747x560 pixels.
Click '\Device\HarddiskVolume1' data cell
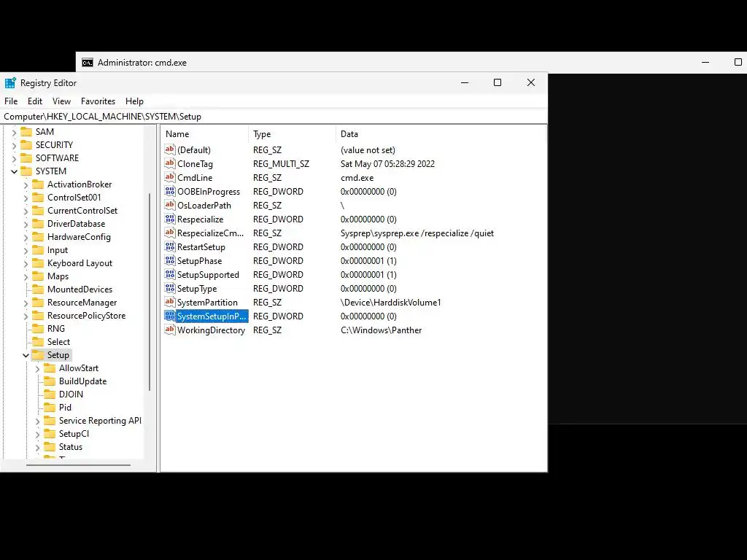(x=391, y=303)
